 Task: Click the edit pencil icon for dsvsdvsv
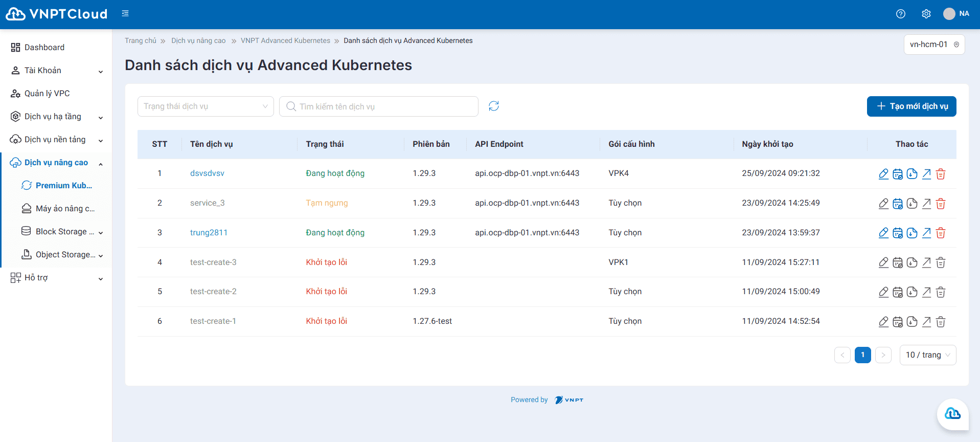point(883,174)
